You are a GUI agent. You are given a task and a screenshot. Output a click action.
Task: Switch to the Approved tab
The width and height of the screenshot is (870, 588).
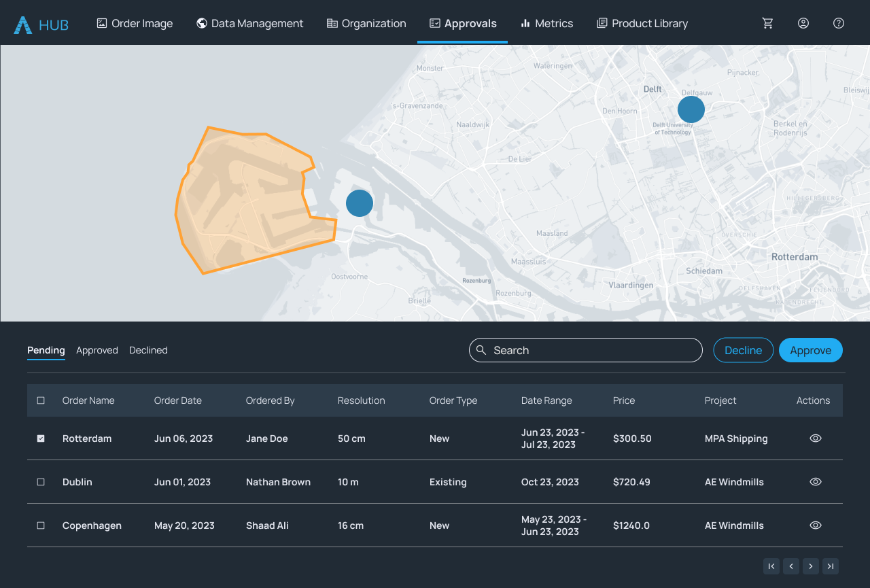coord(97,349)
